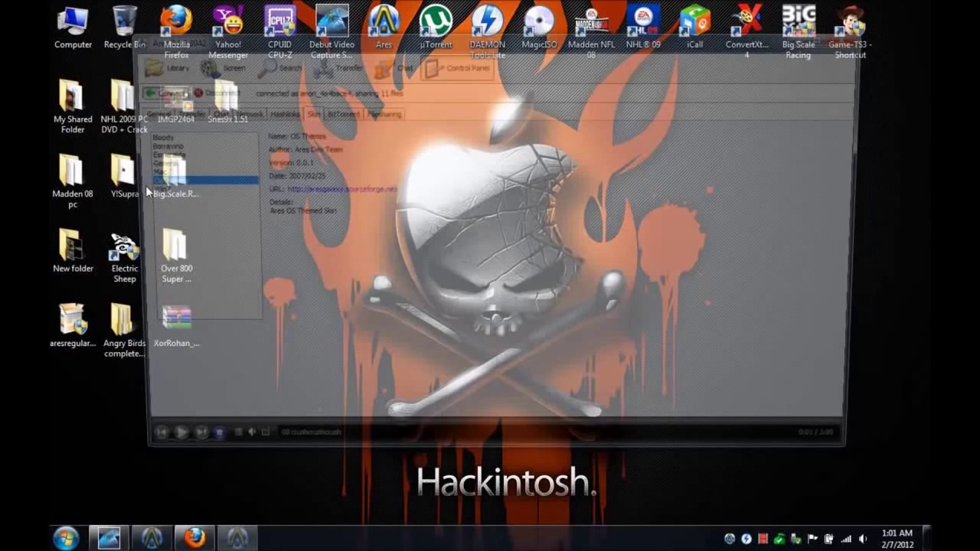980x551 pixels.
Task: Switch to the BitTorrent tab in Ares
Action: [x=343, y=114]
